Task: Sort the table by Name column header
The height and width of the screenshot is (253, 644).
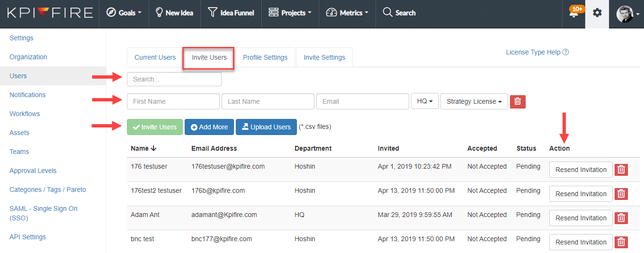Action: 143,148
